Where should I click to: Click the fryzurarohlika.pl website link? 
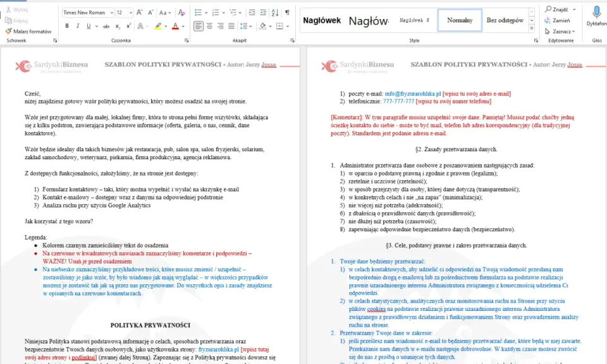[x=219, y=349]
